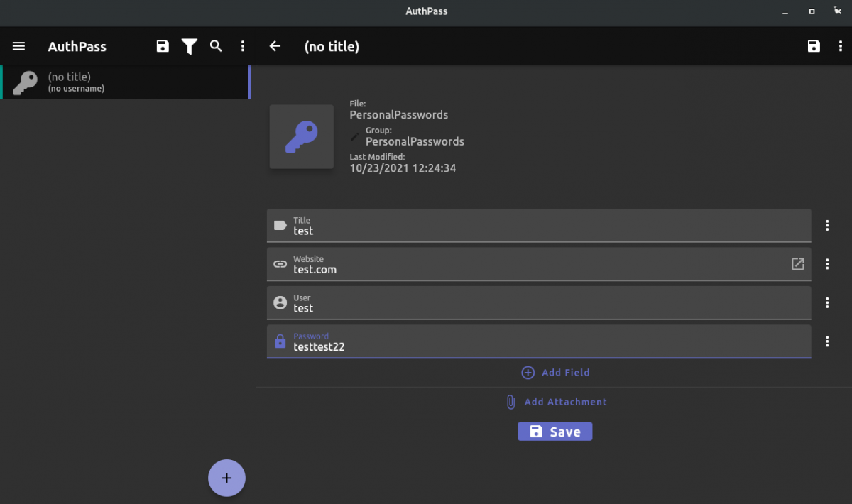This screenshot has width=852, height=504.
Task: Click the search icon in the toolbar
Action: (216, 45)
